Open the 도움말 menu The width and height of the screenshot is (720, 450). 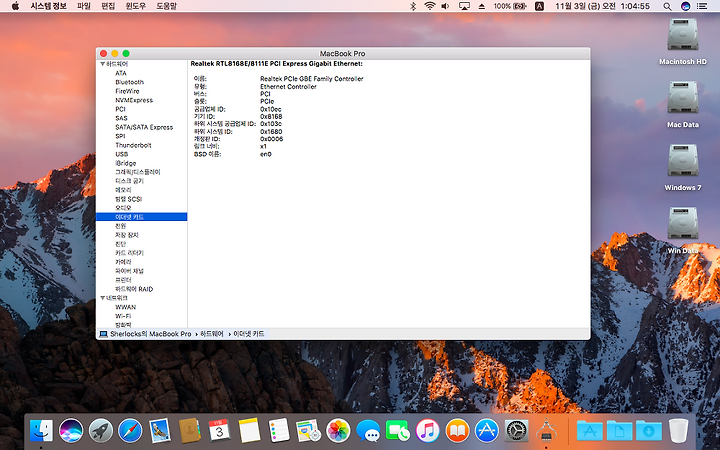click(x=166, y=6)
